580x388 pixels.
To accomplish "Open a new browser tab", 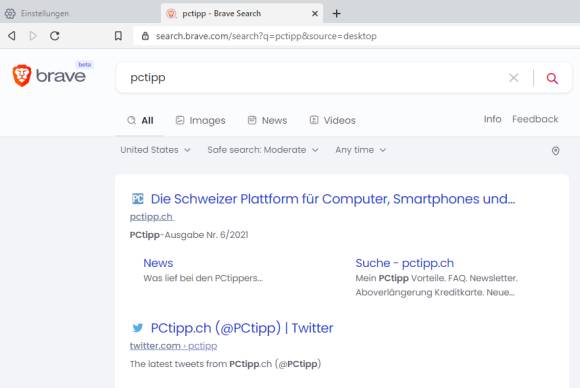I will point(336,14).
